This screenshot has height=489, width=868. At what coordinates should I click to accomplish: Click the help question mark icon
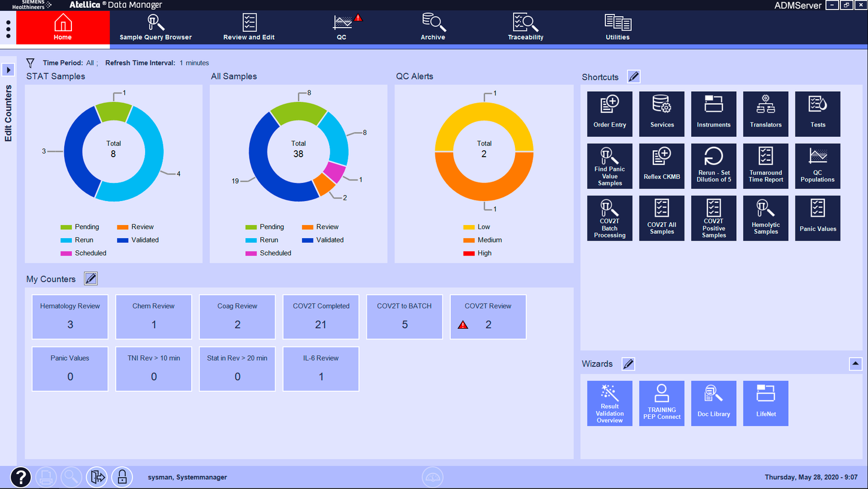tap(20, 477)
